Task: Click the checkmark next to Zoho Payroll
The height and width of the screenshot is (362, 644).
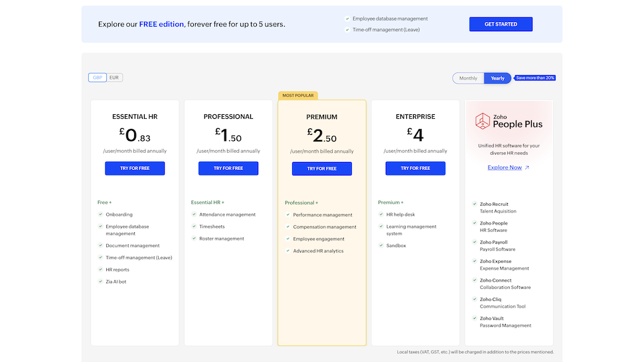Action: 475,242
